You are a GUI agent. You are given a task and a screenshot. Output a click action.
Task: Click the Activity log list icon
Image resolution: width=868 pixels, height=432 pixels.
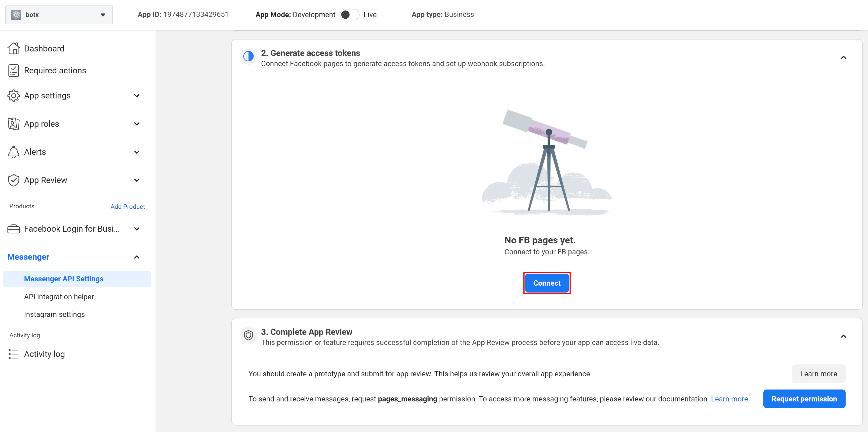tap(13, 354)
